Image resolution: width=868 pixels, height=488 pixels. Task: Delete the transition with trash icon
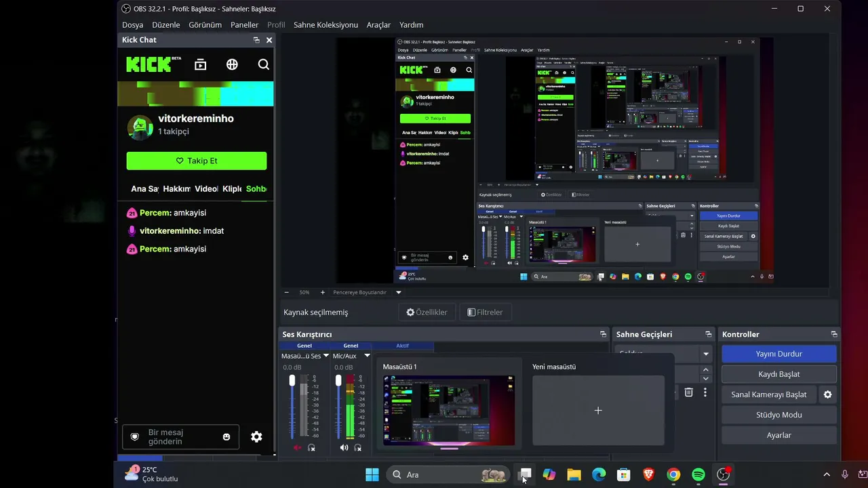click(x=688, y=392)
